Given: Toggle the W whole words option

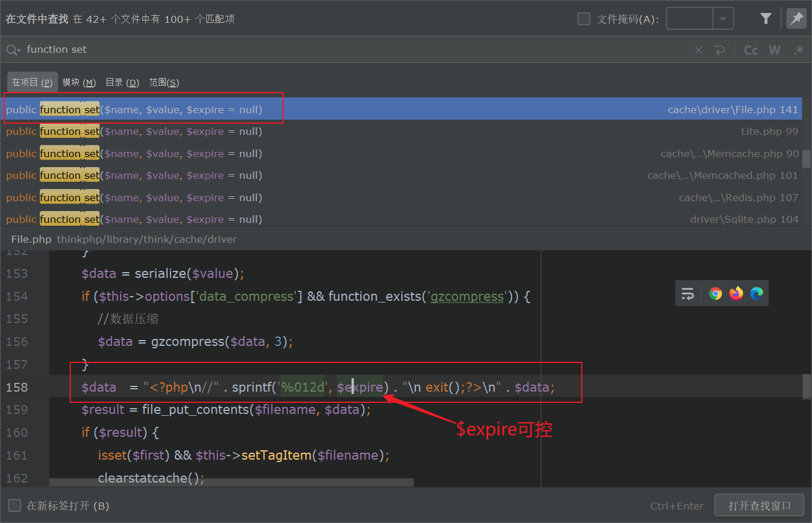Looking at the screenshot, I should tap(775, 50).
